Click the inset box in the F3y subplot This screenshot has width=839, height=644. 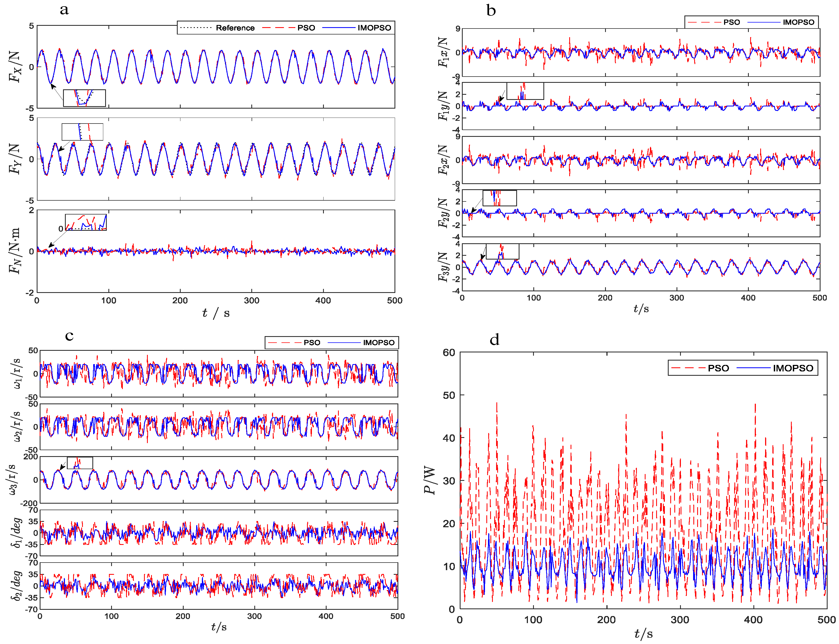(x=502, y=251)
